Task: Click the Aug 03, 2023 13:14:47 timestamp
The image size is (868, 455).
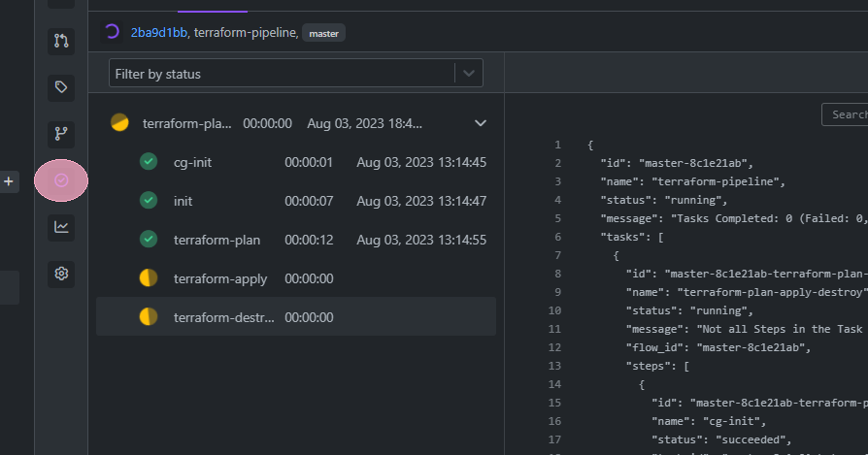Action: point(421,201)
